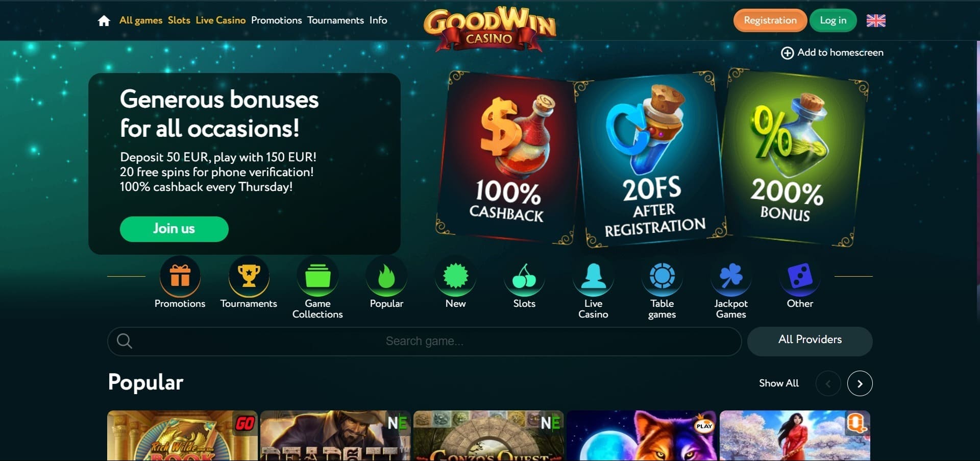Open the Game Collections icon
Viewport: 980px width, 461px height.
(x=317, y=276)
